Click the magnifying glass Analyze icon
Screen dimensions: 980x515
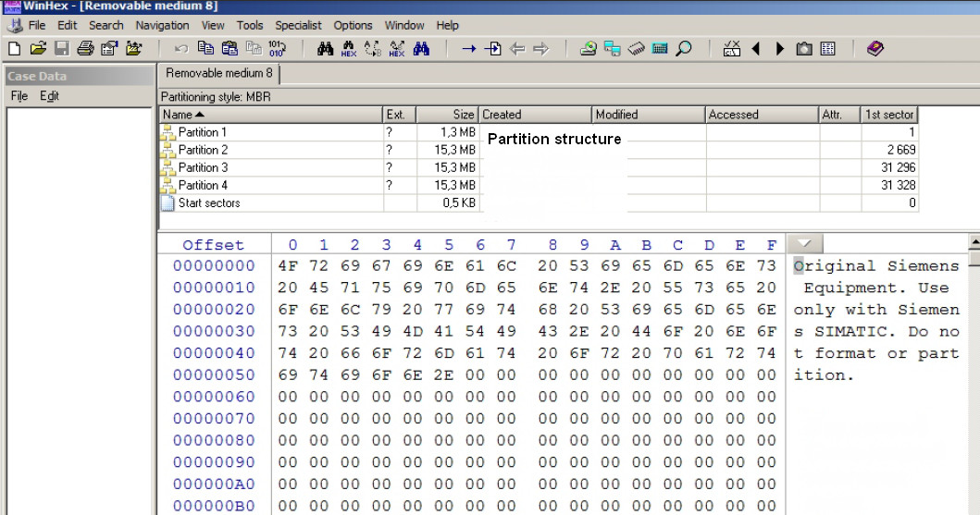pyautogui.click(x=685, y=49)
